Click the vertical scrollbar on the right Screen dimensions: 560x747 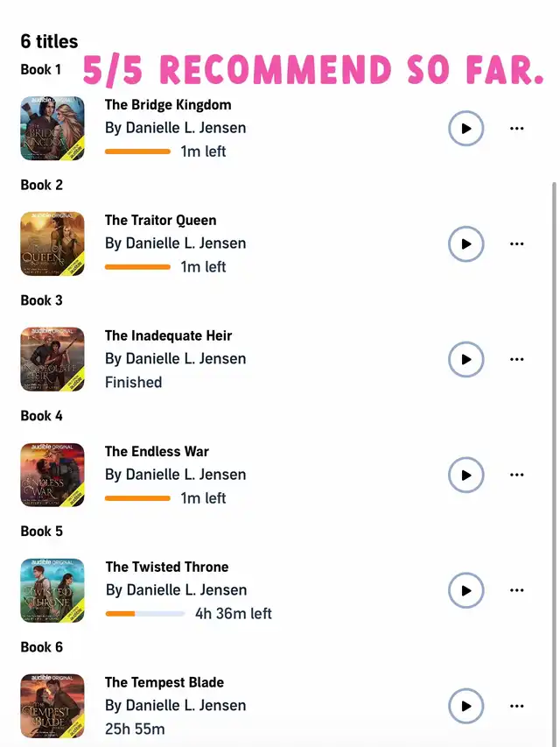(553, 457)
